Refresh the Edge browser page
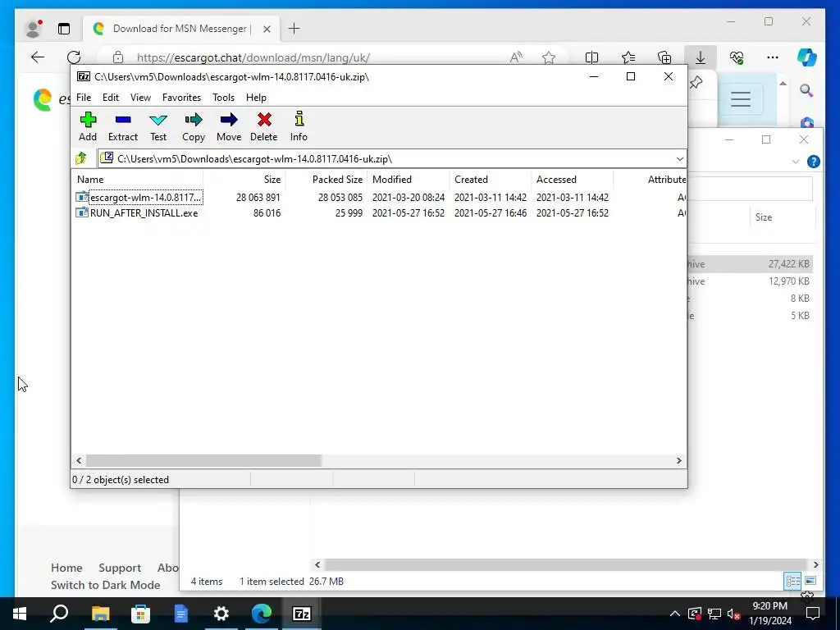This screenshot has height=630, width=840. [x=74, y=57]
